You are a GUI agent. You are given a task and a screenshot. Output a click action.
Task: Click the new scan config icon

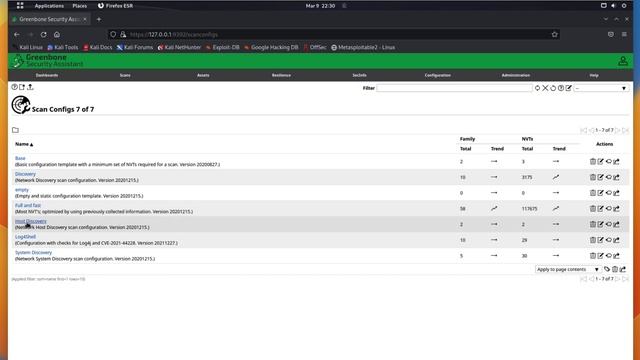[22, 87]
